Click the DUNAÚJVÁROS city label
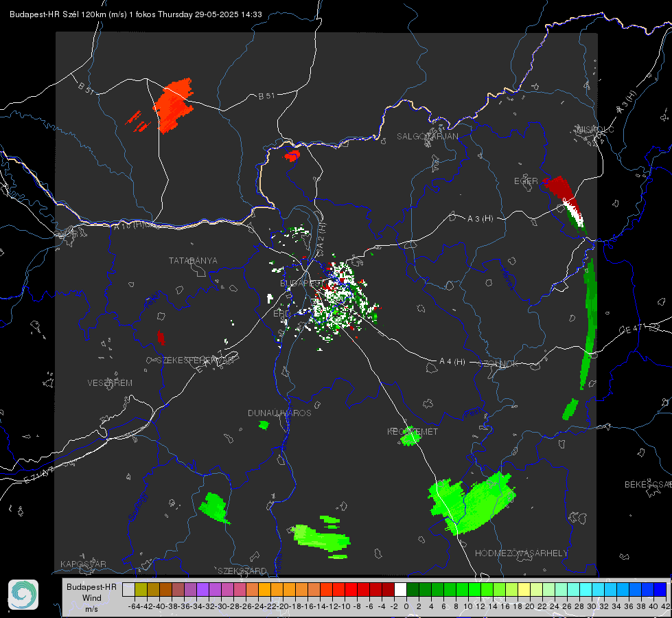Screen dimensions: 672x618 [x=279, y=413]
